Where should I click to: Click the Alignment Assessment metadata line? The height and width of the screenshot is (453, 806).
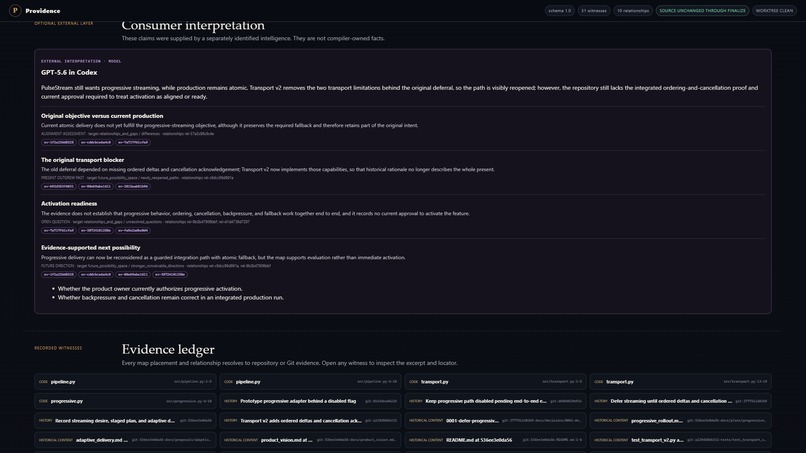pyautogui.click(x=127, y=134)
